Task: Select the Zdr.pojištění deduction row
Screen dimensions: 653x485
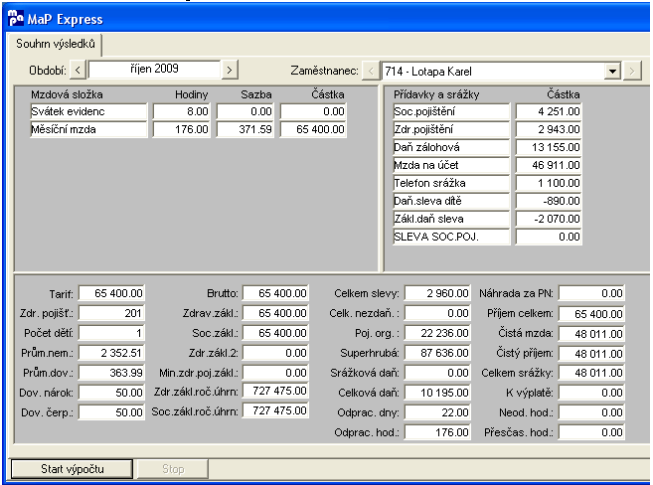Action: click(451, 129)
